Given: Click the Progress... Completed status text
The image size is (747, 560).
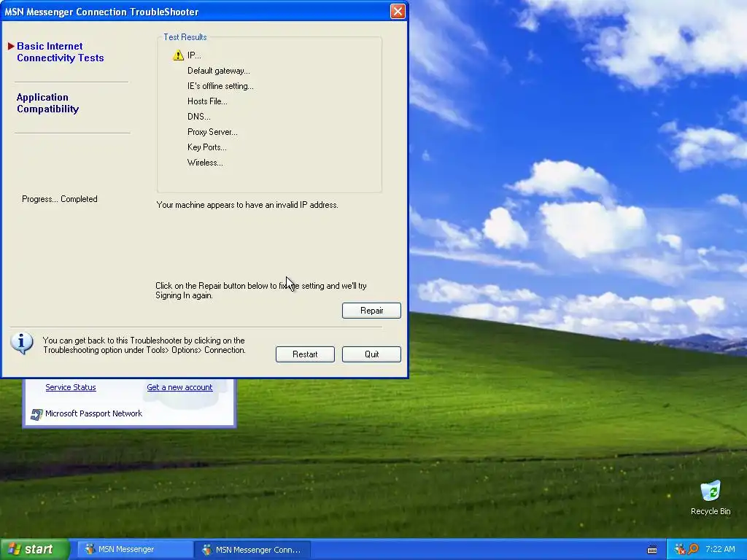Looking at the screenshot, I should (60, 199).
